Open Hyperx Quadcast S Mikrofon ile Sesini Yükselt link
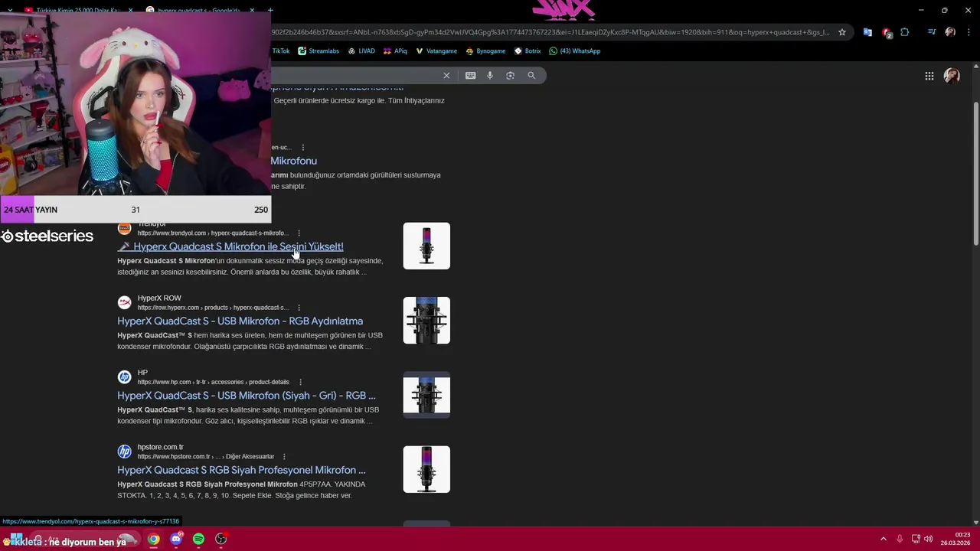 (x=230, y=246)
